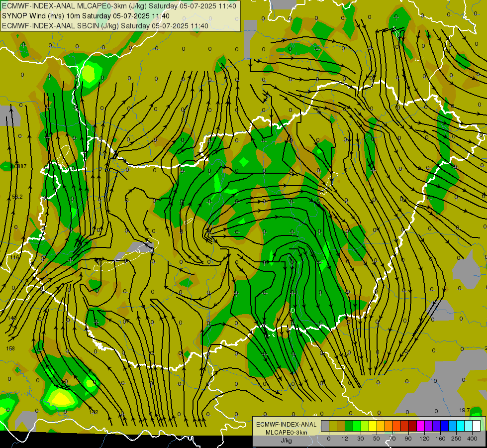487x448 pixels.
Task: Click the legend scale value 250
Action: [x=456, y=439]
